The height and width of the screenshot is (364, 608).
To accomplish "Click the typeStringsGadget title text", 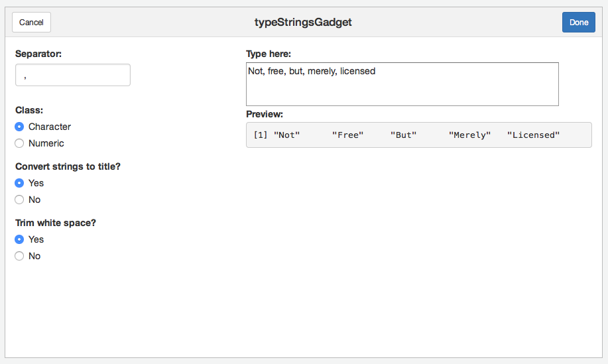I will coord(303,23).
